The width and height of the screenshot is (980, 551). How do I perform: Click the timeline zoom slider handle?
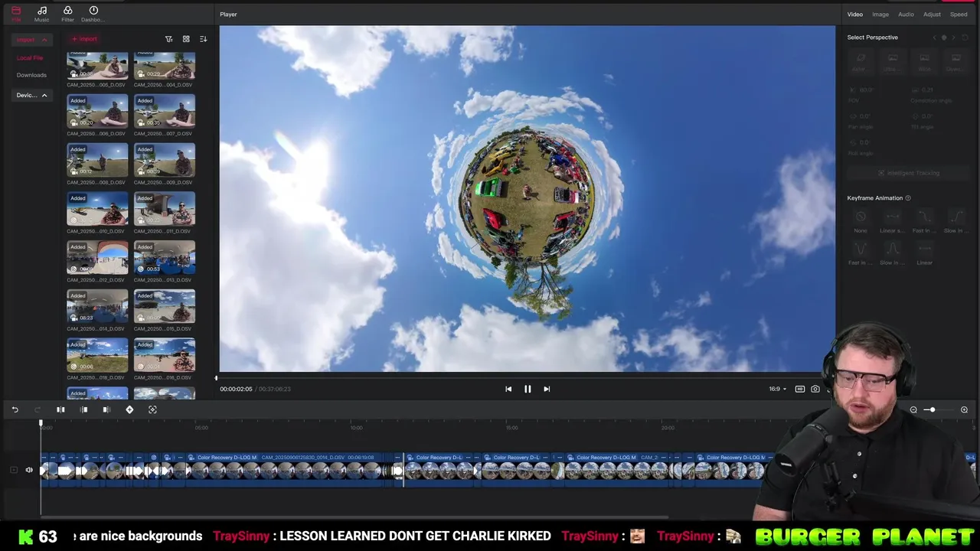(932, 409)
